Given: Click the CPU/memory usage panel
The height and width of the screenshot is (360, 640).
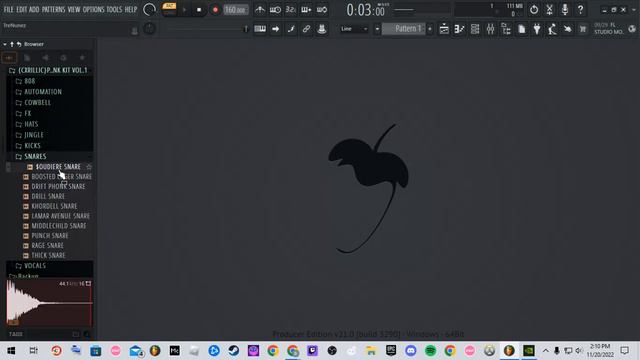Looking at the screenshot, I should click(489, 10).
